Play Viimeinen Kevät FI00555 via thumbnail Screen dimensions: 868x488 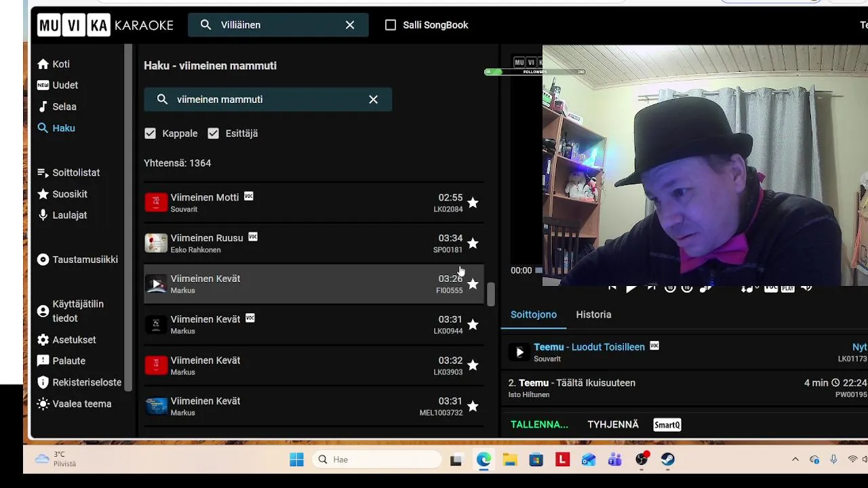pyautogui.click(x=156, y=284)
